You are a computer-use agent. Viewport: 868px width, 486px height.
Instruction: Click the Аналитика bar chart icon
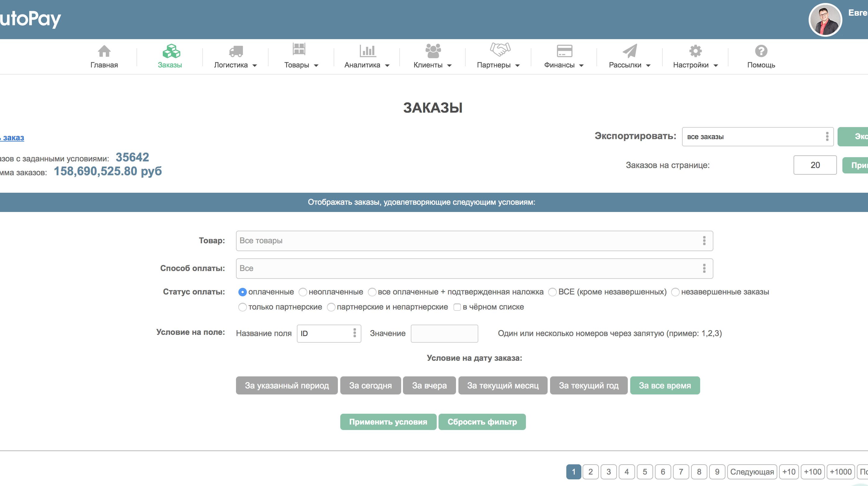coord(368,51)
